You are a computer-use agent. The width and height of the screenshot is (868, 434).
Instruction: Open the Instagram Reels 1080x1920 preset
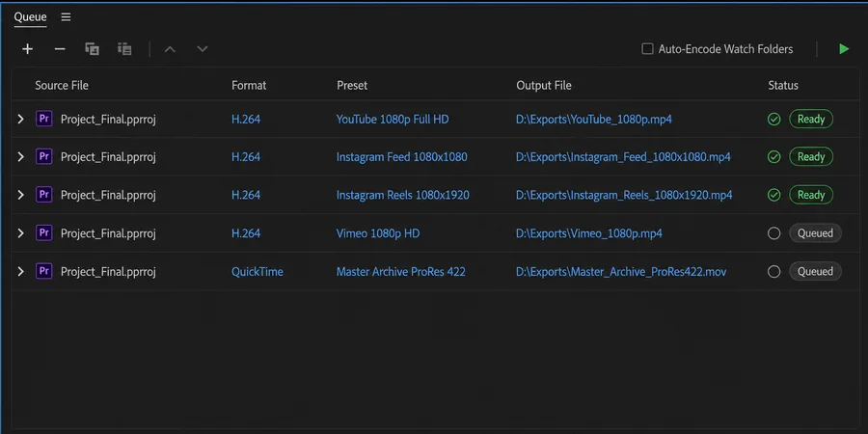pyautogui.click(x=403, y=195)
